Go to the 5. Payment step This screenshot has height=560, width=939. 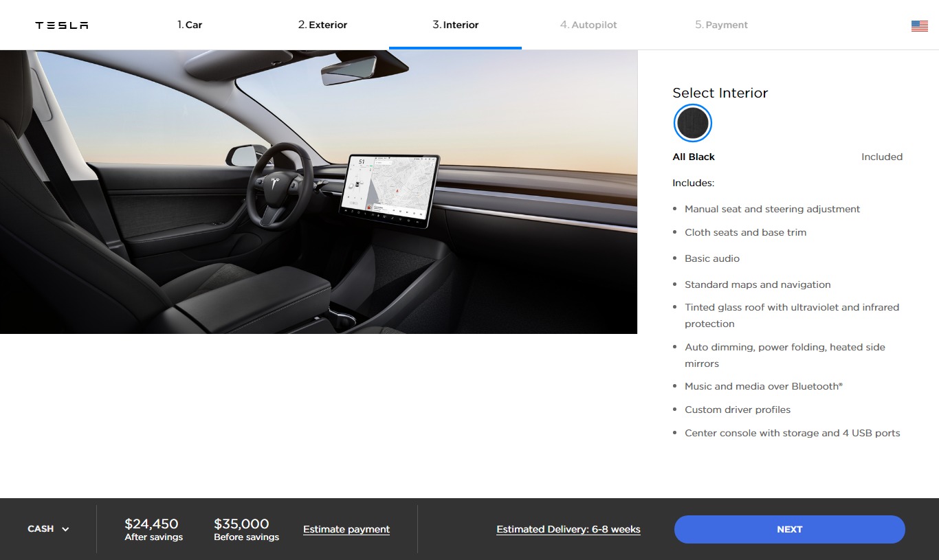point(721,25)
